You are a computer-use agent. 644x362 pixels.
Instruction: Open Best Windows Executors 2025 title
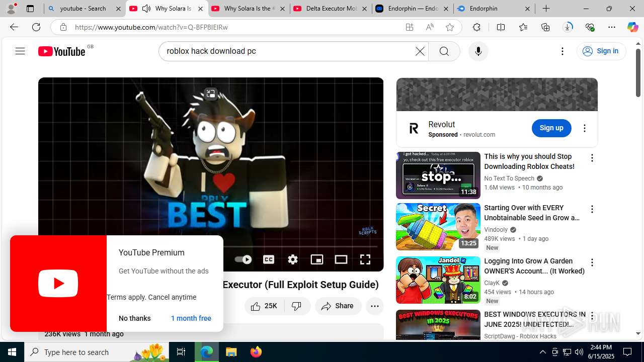[x=535, y=319]
